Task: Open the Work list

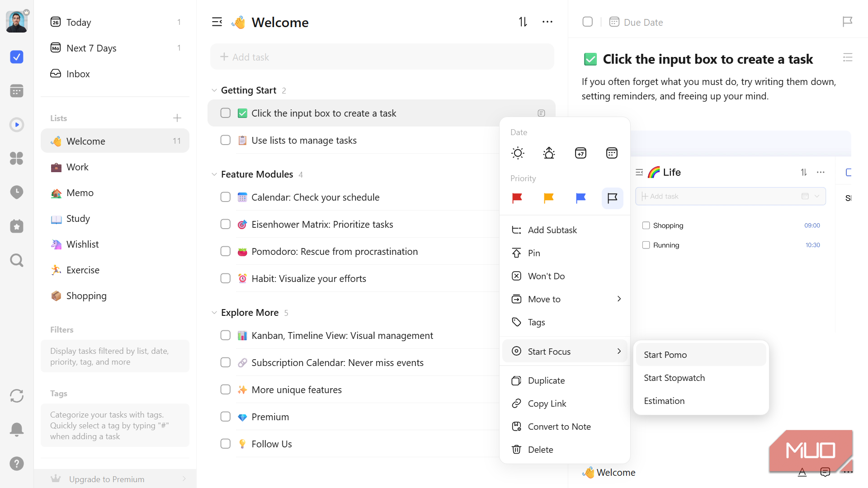Action: 115,167
